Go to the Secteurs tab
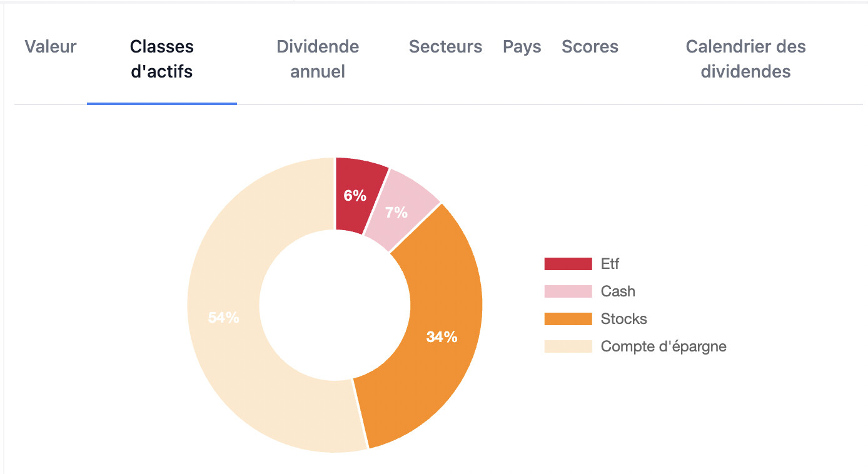This screenshot has height=474, width=868. click(x=445, y=47)
